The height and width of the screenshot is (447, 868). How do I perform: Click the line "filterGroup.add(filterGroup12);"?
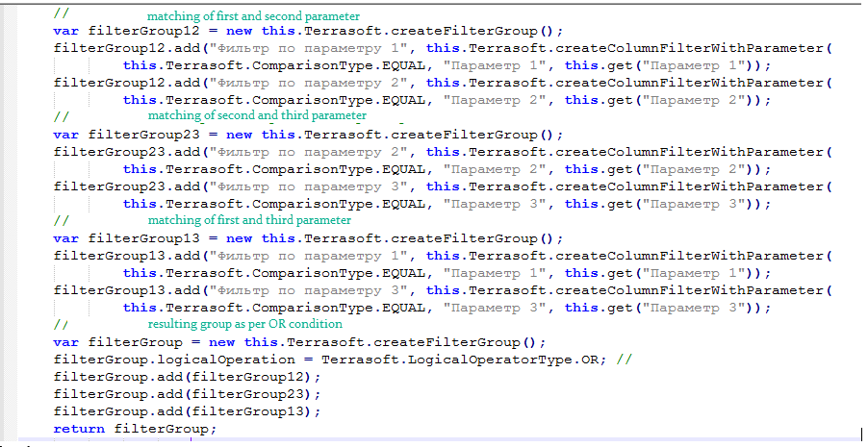(x=187, y=377)
